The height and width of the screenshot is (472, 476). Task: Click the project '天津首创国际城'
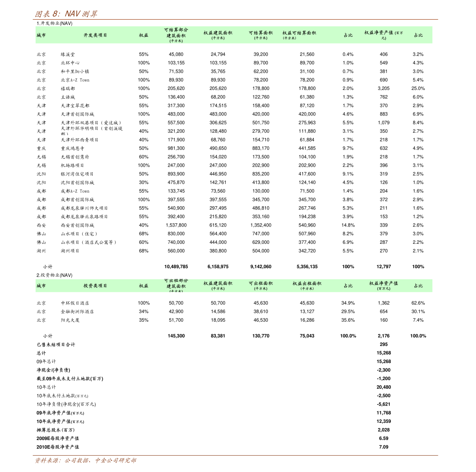[x=78, y=114]
